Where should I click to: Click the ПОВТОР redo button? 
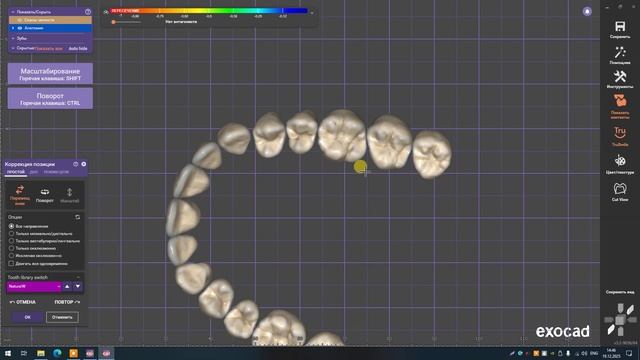pos(67,302)
